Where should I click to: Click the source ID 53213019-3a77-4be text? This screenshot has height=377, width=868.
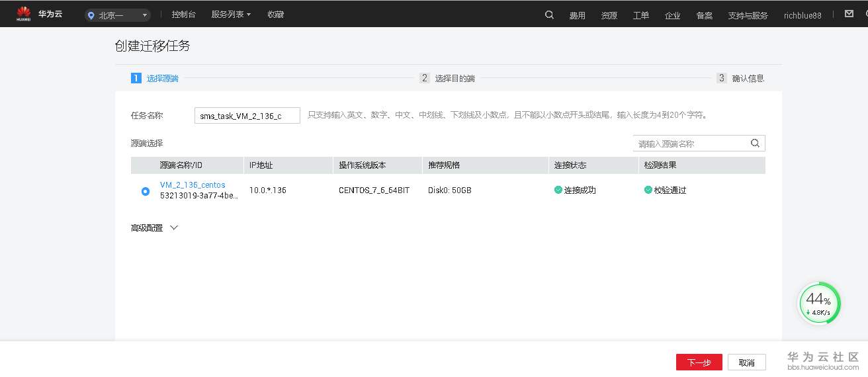(198, 196)
